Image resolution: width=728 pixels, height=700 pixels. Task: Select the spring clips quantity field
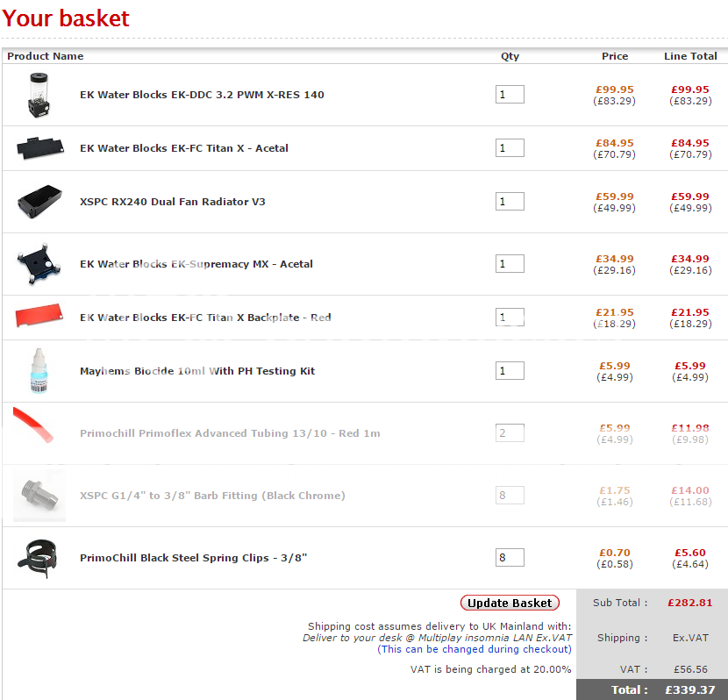click(x=510, y=558)
